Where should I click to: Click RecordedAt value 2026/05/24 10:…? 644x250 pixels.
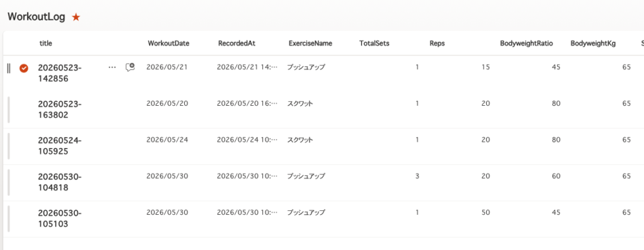point(247,139)
